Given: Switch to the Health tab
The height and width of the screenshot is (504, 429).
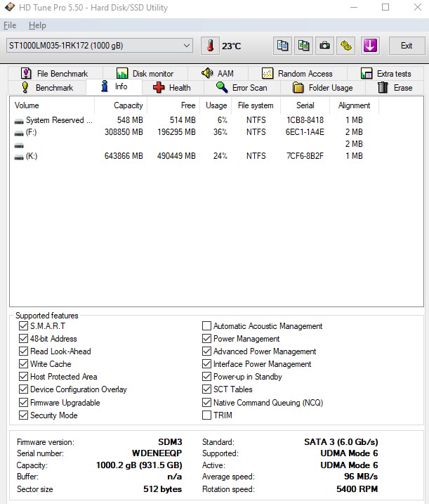Looking at the screenshot, I should coord(173,87).
